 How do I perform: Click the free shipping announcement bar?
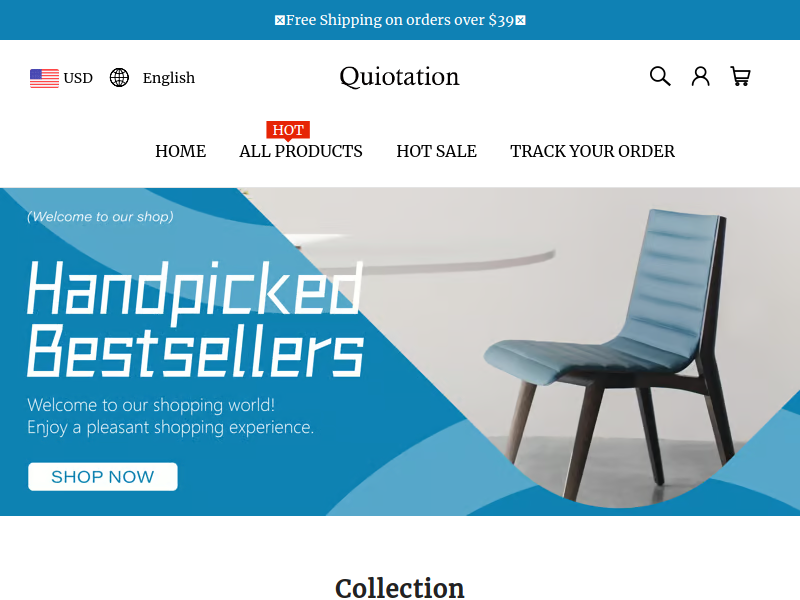point(400,20)
